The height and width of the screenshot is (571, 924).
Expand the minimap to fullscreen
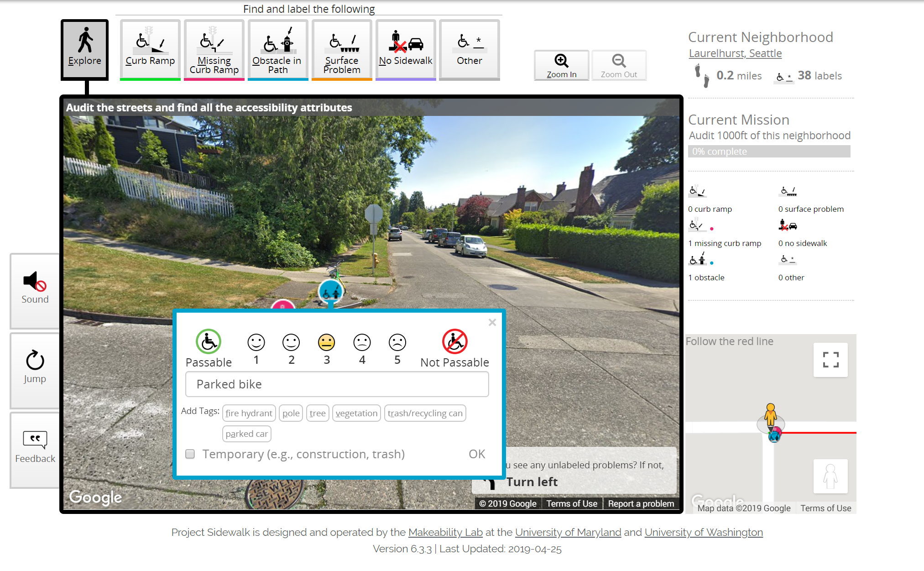[830, 360]
